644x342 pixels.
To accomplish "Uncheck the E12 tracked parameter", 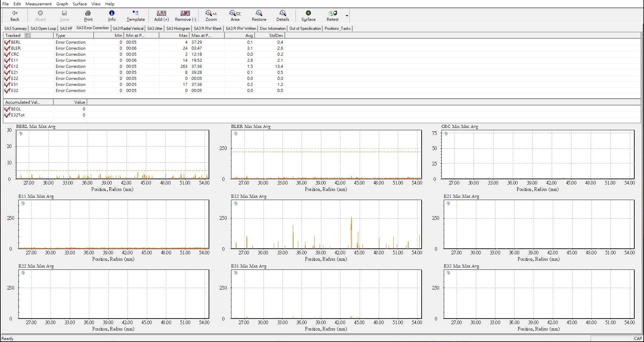I will [x=7, y=66].
